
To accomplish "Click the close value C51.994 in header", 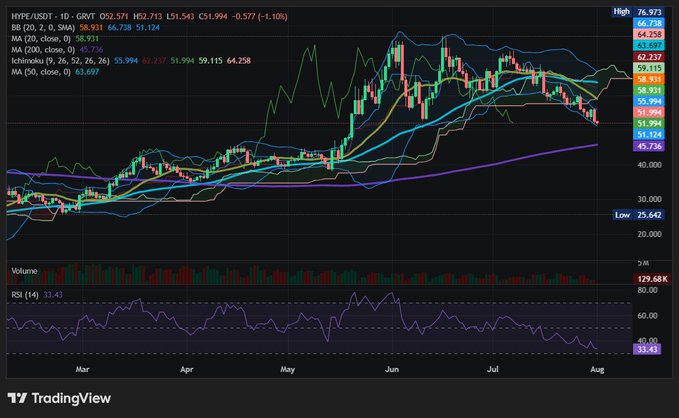I will (x=213, y=16).
